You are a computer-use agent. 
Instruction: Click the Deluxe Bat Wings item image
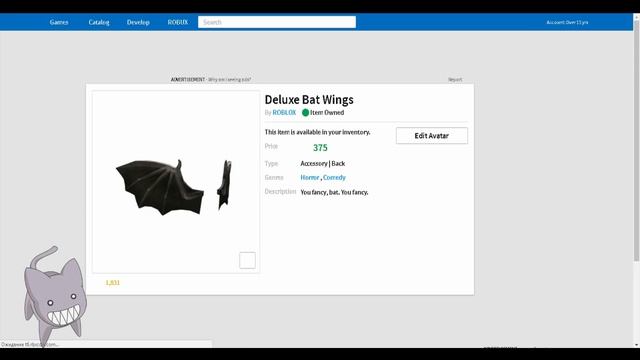click(x=176, y=182)
